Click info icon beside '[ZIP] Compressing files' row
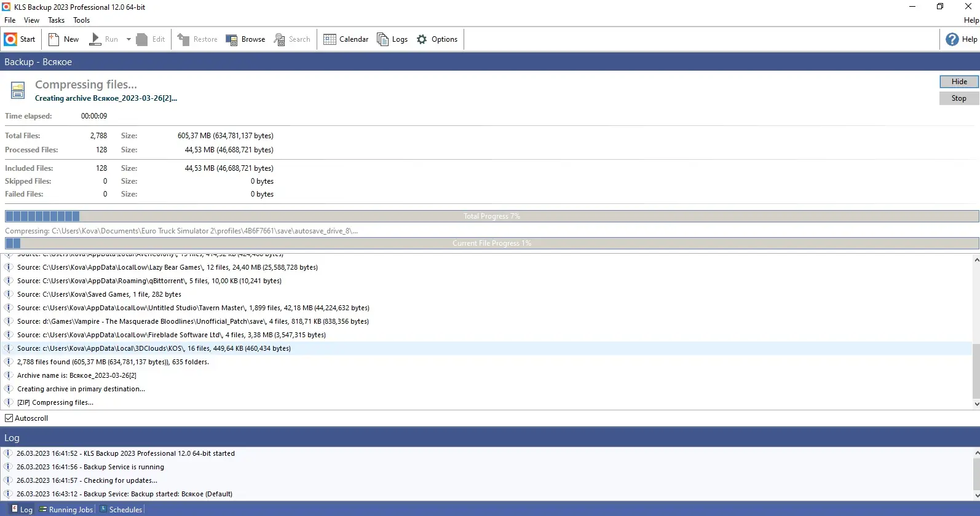Image resolution: width=980 pixels, height=516 pixels. (x=9, y=402)
